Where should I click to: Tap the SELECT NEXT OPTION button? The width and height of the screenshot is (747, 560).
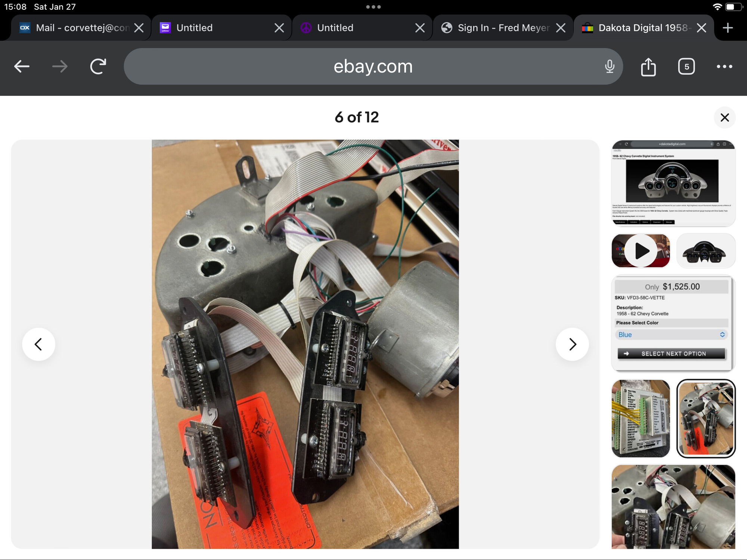coord(671,354)
